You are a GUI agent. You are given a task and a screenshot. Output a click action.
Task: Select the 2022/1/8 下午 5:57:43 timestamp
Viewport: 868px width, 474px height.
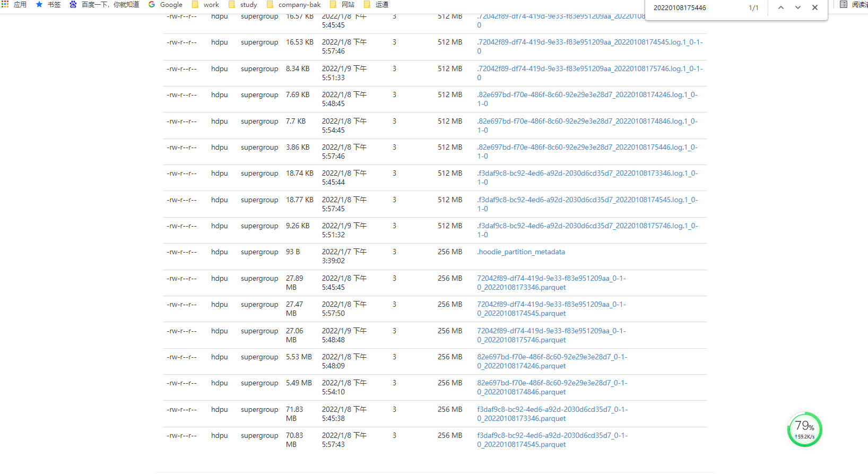click(x=344, y=440)
